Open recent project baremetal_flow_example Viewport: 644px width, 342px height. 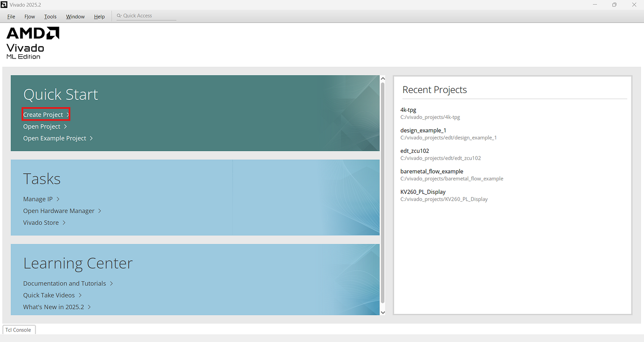(x=431, y=171)
